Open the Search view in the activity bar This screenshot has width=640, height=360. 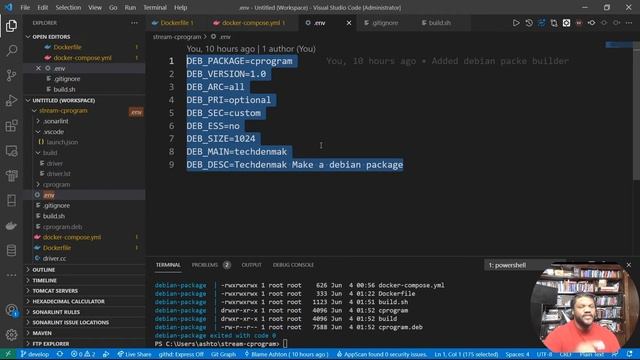(x=11, y=51)
